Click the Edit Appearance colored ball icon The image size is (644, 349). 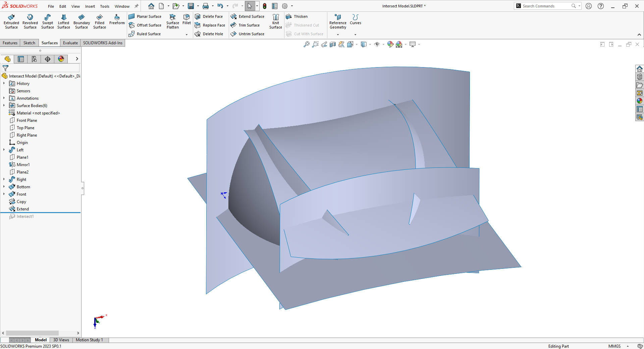tap(390, 44)
